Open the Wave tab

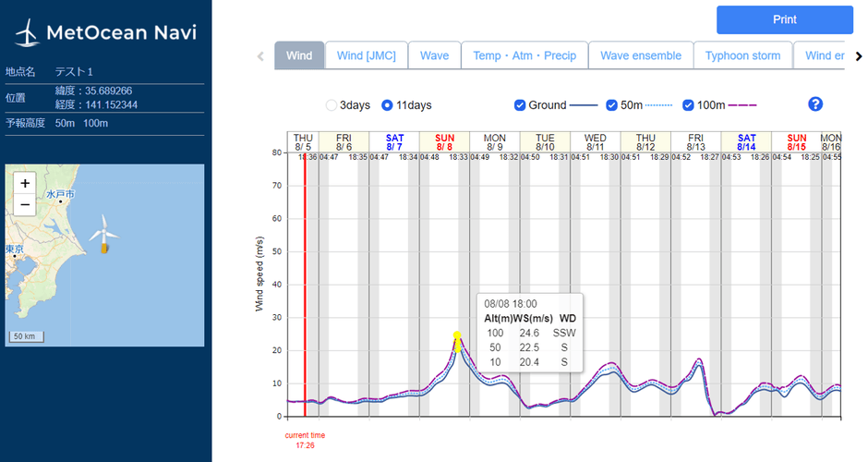tap(434, 55)
